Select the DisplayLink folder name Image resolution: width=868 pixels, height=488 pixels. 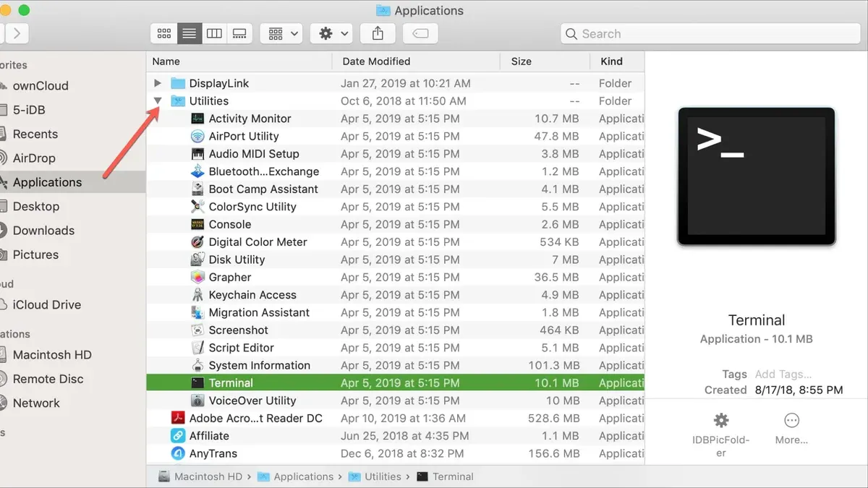coord(219,83)
